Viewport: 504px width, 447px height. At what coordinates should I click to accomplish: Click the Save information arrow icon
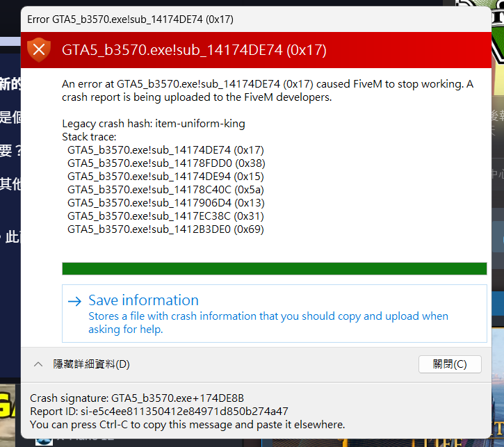coord(75,301)
